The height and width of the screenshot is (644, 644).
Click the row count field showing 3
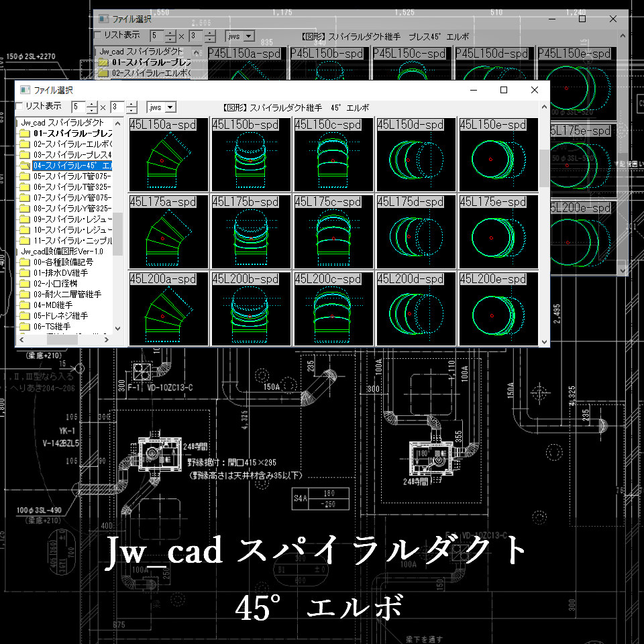(x=118, y=107)
